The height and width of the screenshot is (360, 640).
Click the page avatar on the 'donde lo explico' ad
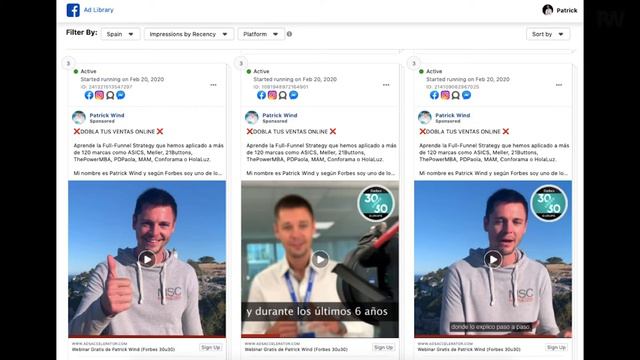[x=424, y=118]
